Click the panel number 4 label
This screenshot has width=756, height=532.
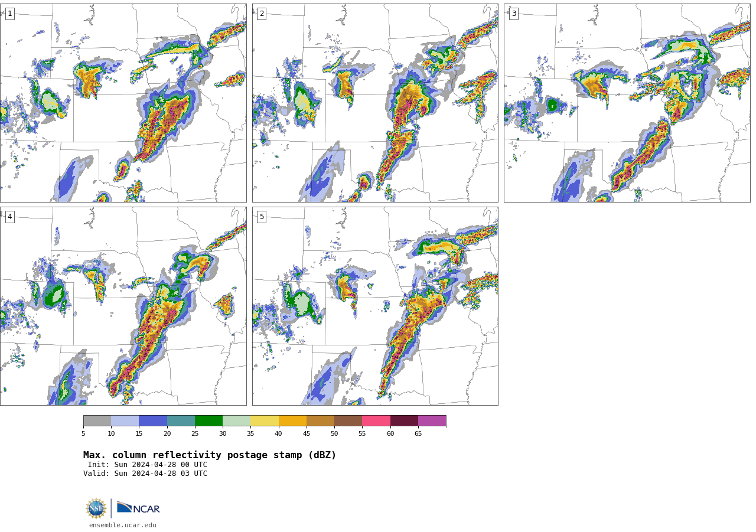[9, 217]
